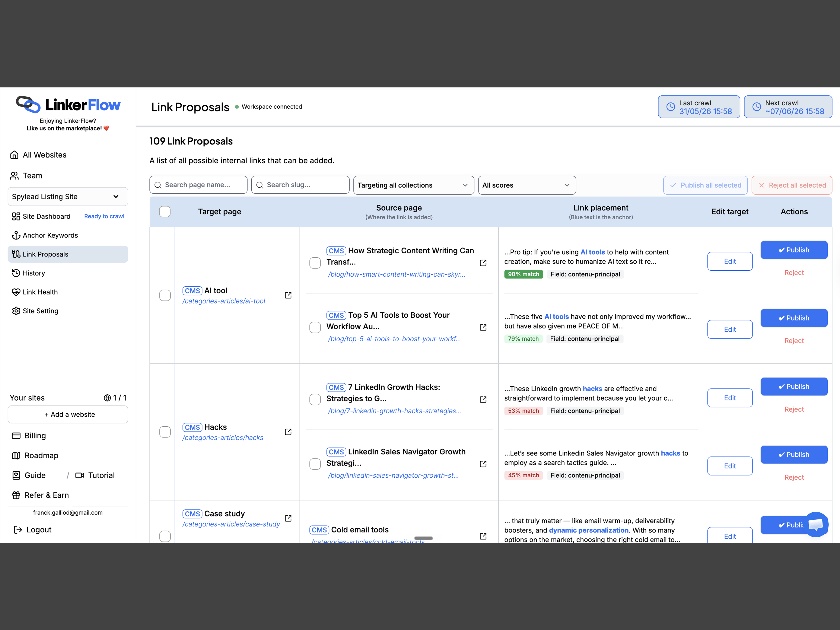Click the Last crawl clock icon
Image resolution: width=840 pixels, height=630 pixels.
671,107
